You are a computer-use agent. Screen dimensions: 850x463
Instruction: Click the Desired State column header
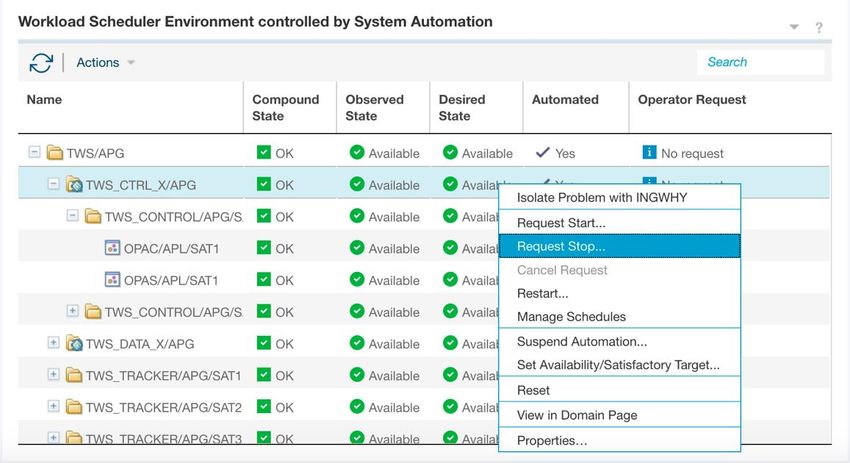click(x=476, y=107)
